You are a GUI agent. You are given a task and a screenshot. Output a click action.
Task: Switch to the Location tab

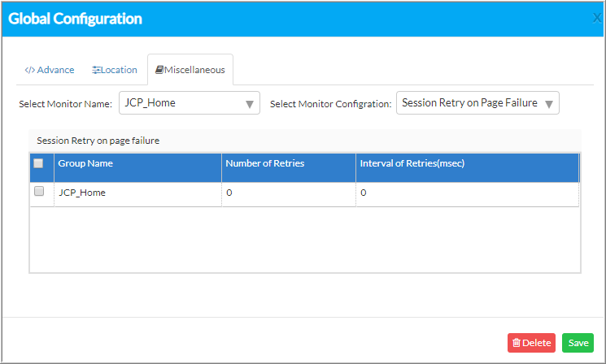(115, 70)
